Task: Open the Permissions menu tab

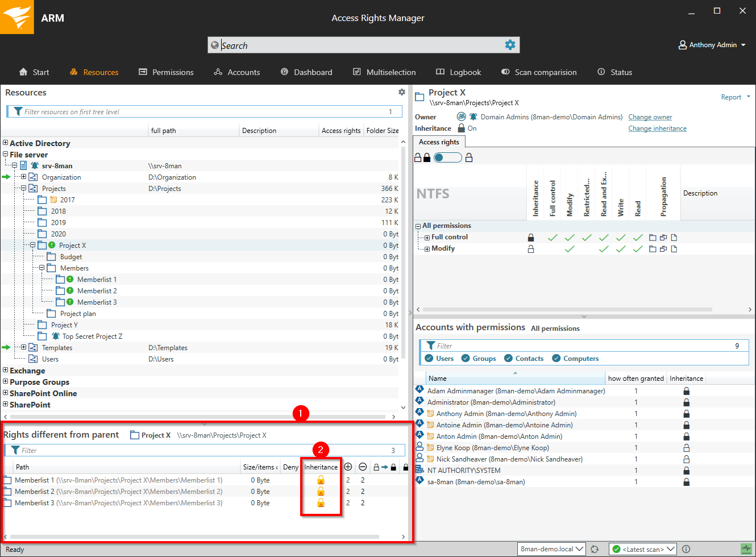Action: click(x=166, y=72)
